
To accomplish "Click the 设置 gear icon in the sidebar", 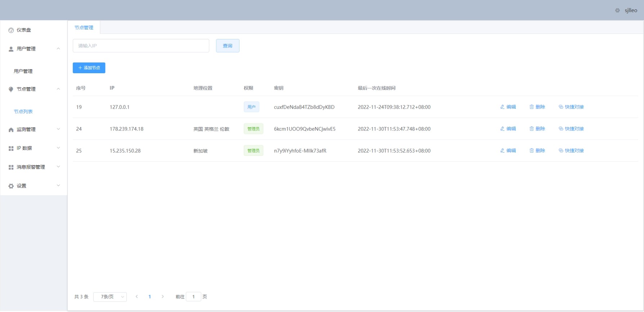I will click(11, 186).
